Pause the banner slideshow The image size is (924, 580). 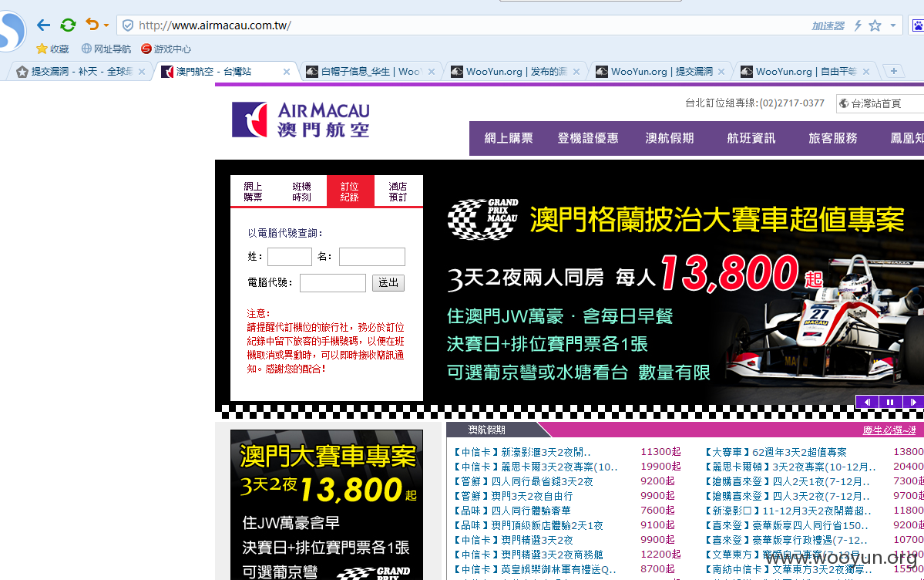pos(890,402)
